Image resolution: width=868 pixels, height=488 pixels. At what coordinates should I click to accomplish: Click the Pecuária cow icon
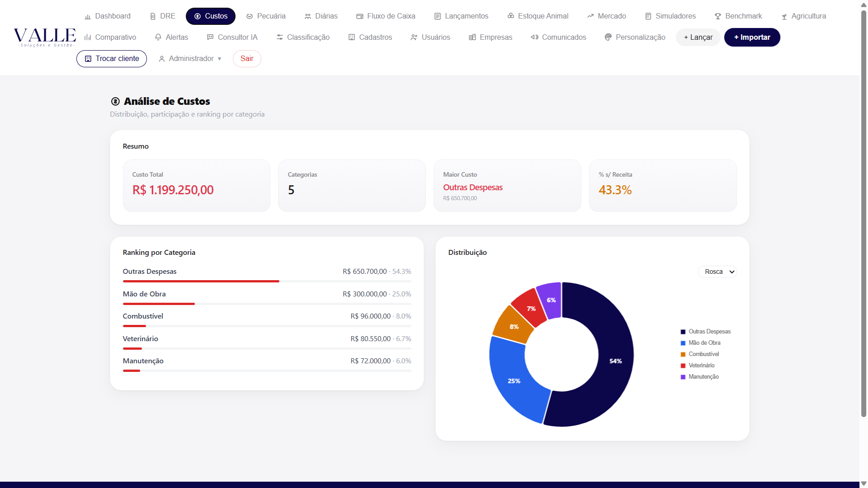tap(250, 16)
